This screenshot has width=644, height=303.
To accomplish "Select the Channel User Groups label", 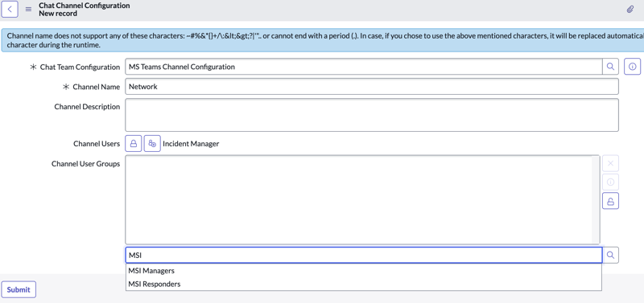I will click(85, 164).
